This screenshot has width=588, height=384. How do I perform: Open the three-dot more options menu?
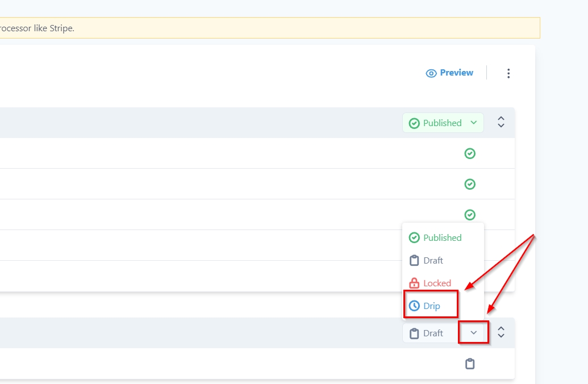tap(508, 73)
